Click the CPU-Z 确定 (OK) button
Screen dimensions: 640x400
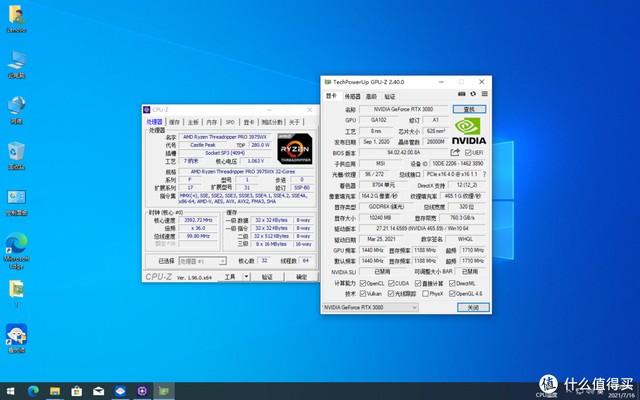tap(301, 277)
